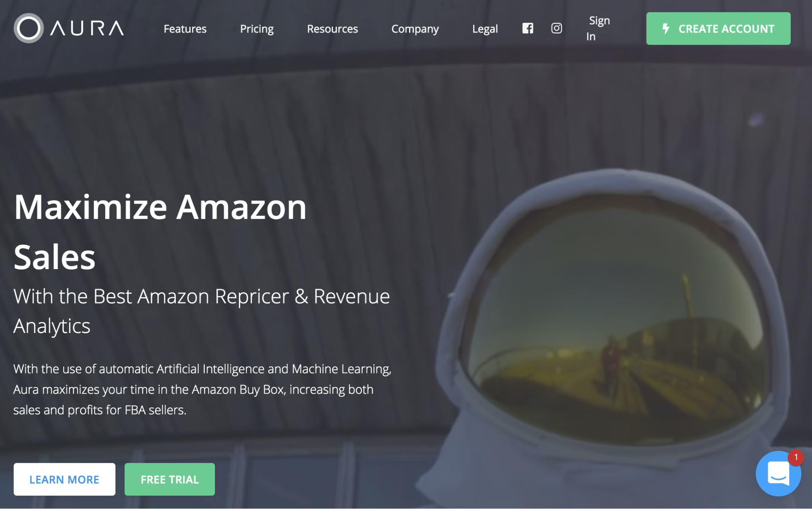812x509 pixels.
Task: Click the Best Amazon Repricer subheading
Action: (x=201, y=311)
